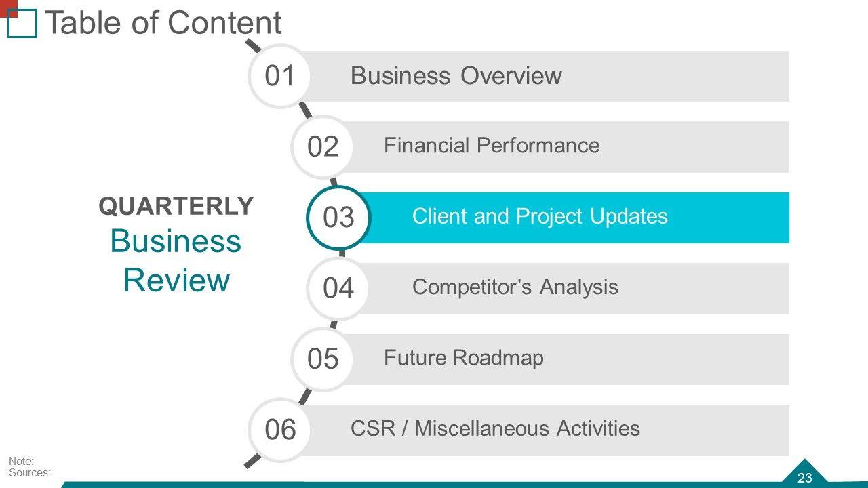Click the page number 23 badge
Screen dimensions: 868x488
tap(805, 478)
